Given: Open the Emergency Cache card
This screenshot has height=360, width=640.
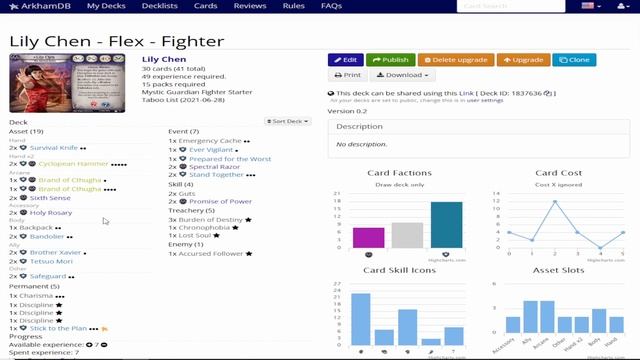Looking at the screenshot, I should click(210, 140).
